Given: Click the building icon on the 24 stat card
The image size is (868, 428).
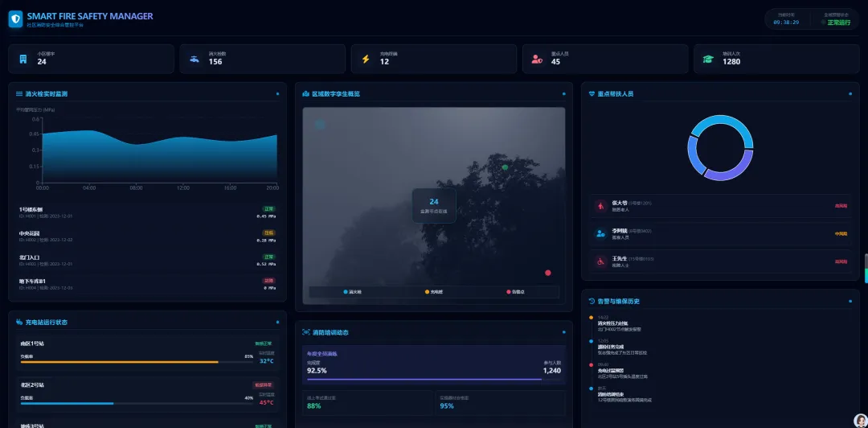Looking at the screenshot, I should [x=23, y=59].
